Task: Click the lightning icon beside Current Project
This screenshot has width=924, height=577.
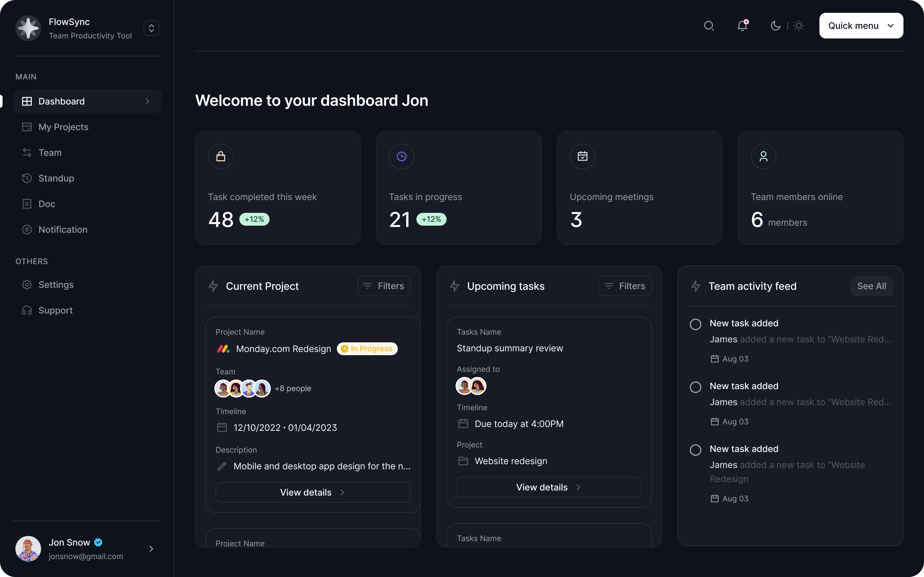Action: point(213,286)
